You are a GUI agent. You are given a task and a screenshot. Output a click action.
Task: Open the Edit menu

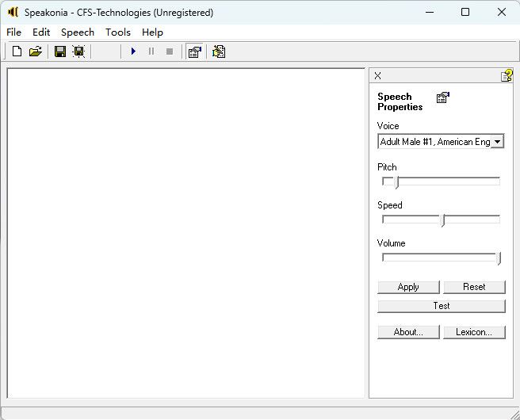coord(41,32)
